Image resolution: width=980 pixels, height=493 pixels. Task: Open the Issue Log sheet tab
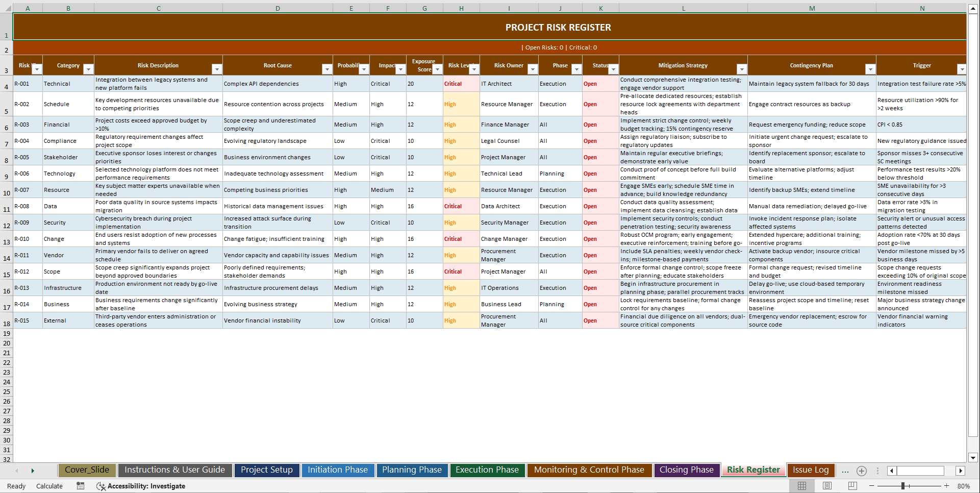pyautogui.click(x=811, y=470)
